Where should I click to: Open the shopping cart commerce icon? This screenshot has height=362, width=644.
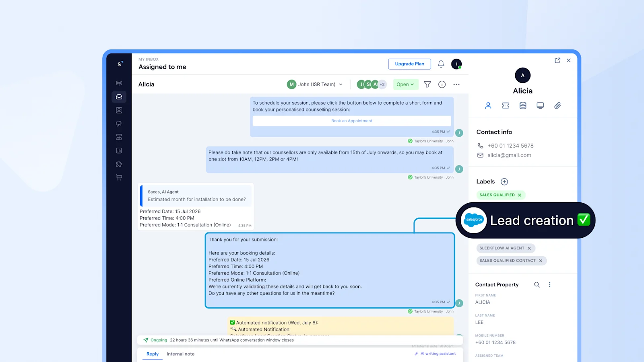tap(119, 177)
